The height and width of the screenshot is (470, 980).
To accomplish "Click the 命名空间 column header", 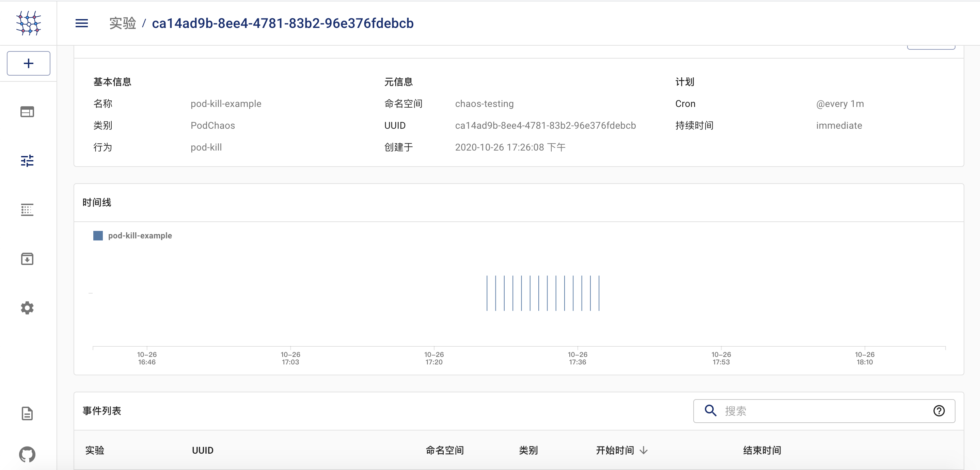I will (444, 451).
